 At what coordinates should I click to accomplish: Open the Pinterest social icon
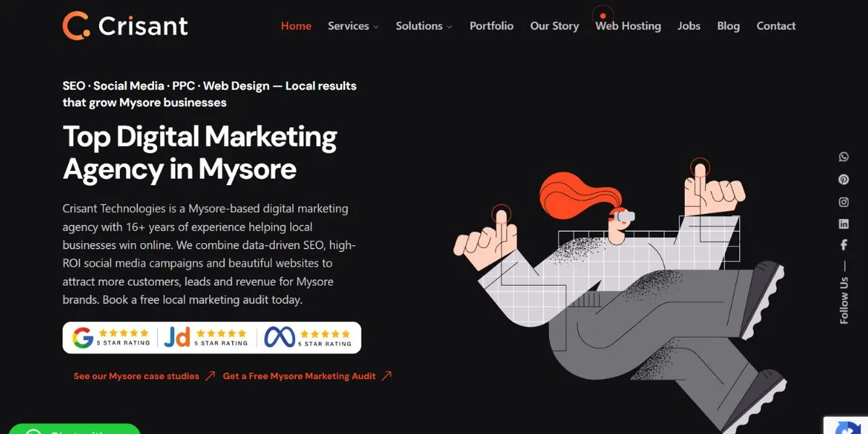[843, 179]
